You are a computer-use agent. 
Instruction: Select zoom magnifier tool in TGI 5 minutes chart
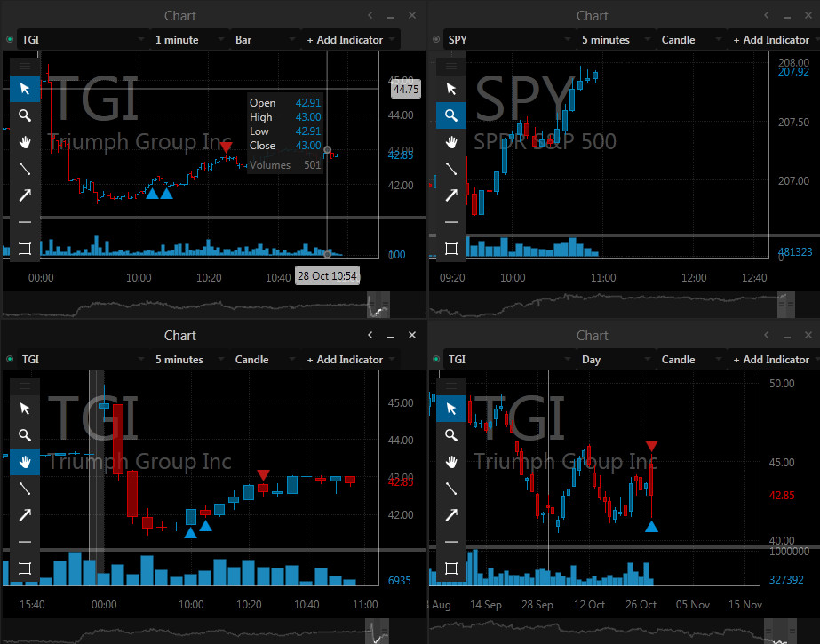[x=25, y=435]
